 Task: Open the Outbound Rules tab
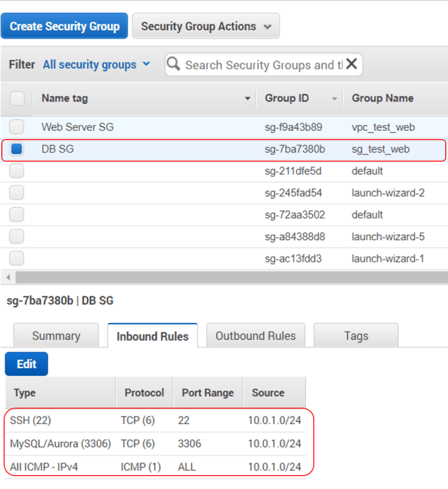coord(255,336)
